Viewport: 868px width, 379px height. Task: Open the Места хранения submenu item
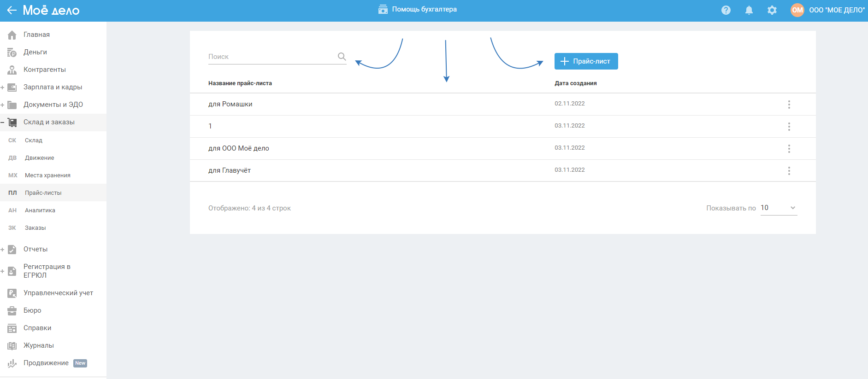click(x=47, y=175)
